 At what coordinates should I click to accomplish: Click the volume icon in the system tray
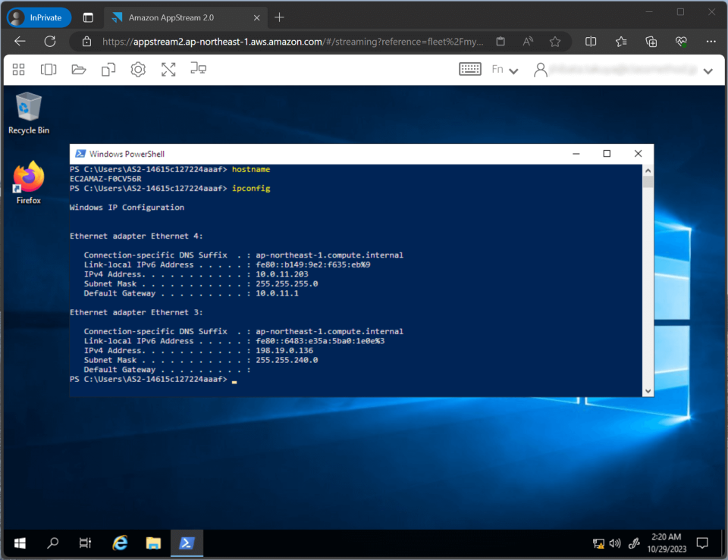coord(615,543)
